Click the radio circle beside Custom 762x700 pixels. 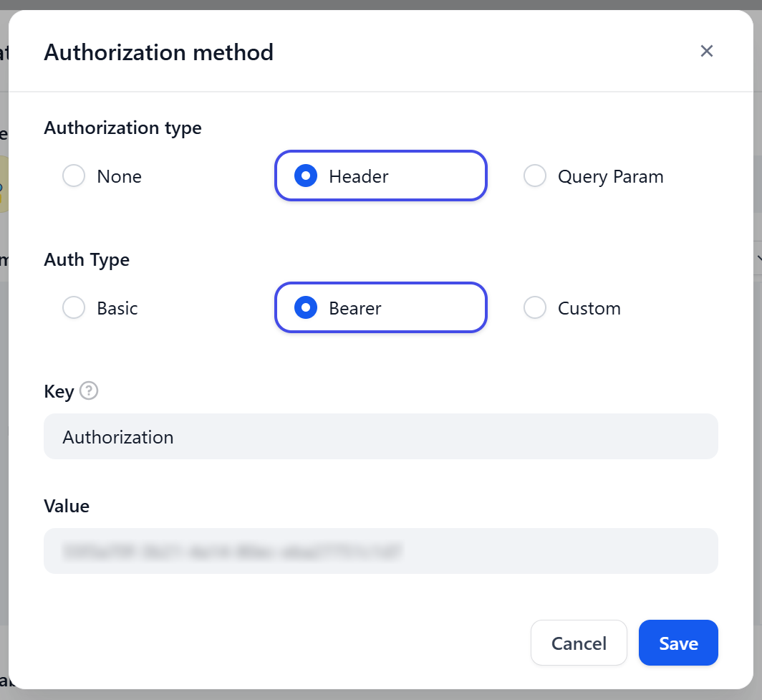tap(535, 308)
